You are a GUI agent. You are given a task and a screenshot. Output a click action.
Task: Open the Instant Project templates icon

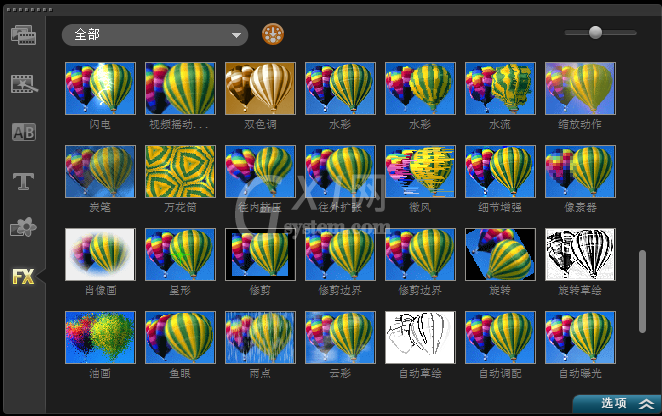pyautogui.click(x=24, y=84)
